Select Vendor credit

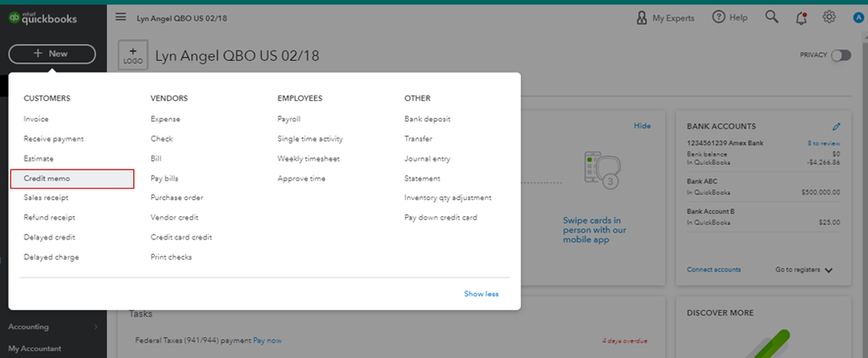pos(174,217)
